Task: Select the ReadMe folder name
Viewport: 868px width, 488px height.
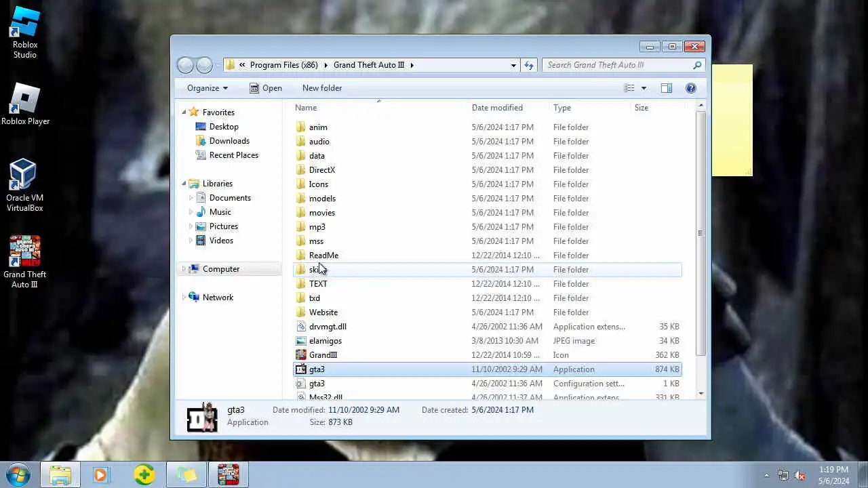Action: coord(323,256)
